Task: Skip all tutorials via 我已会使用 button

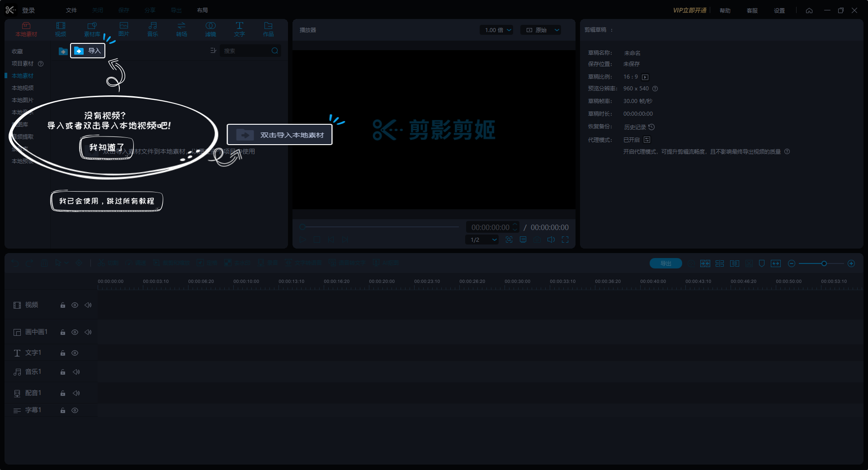Action: coord(107,201)
